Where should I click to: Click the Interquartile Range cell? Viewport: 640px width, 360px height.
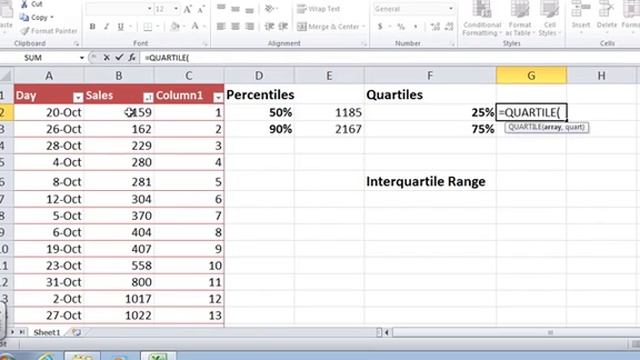click(430, 181)
